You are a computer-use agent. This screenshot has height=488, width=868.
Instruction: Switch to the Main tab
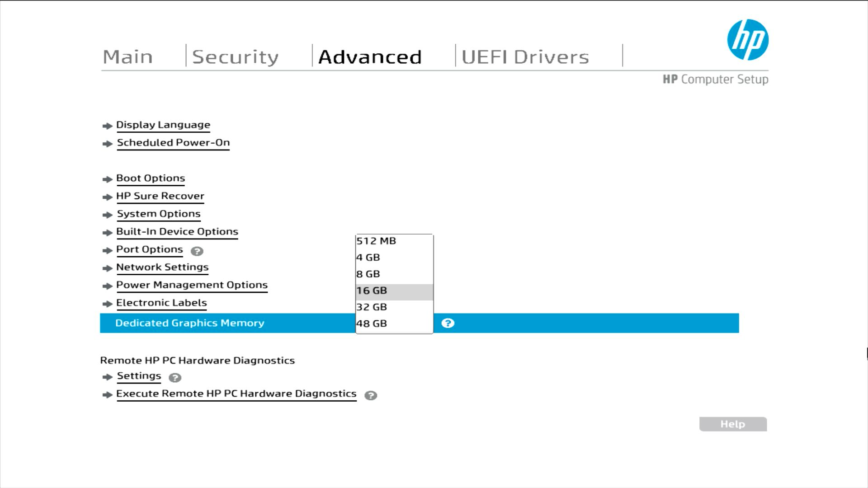[x=128, y=57]
